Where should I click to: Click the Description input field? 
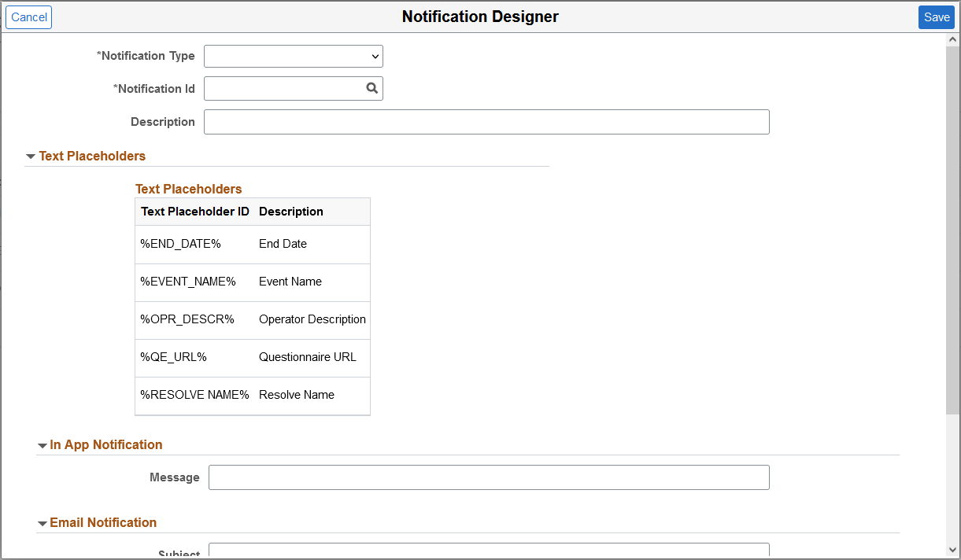[486, 122]
